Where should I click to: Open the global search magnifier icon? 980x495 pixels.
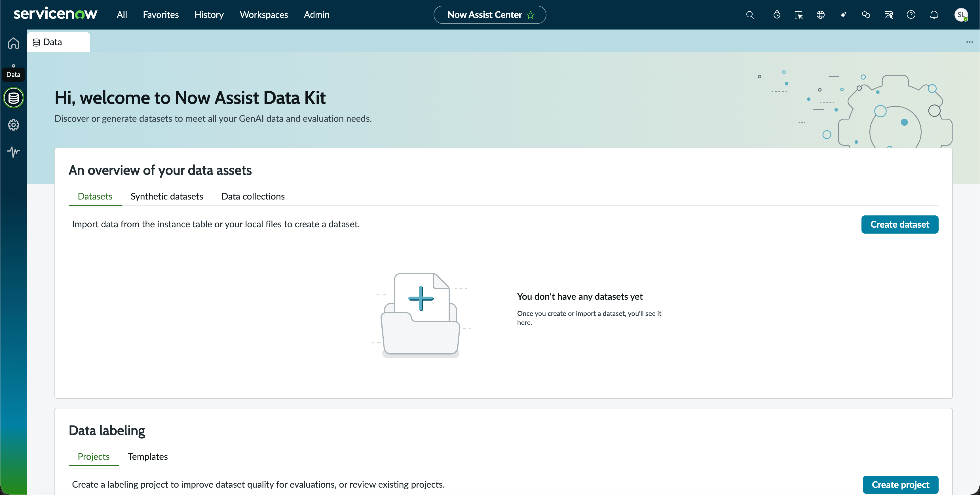tap(750, 15)
